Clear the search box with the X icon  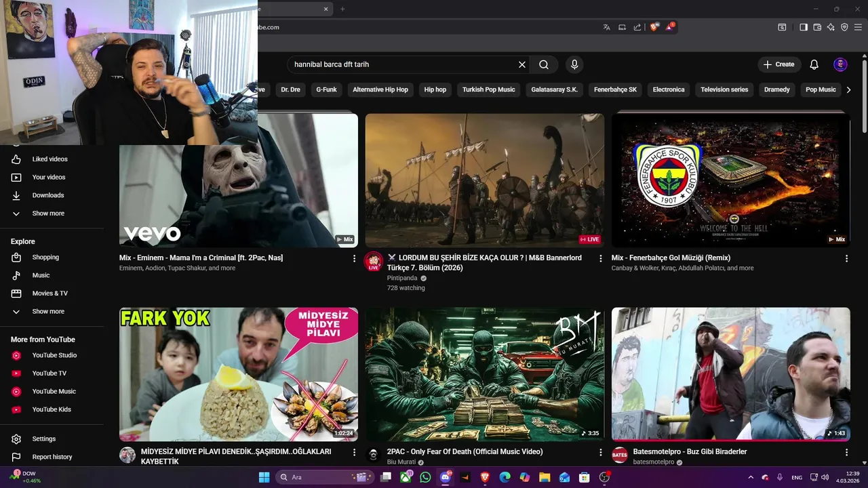pos(522,64)
